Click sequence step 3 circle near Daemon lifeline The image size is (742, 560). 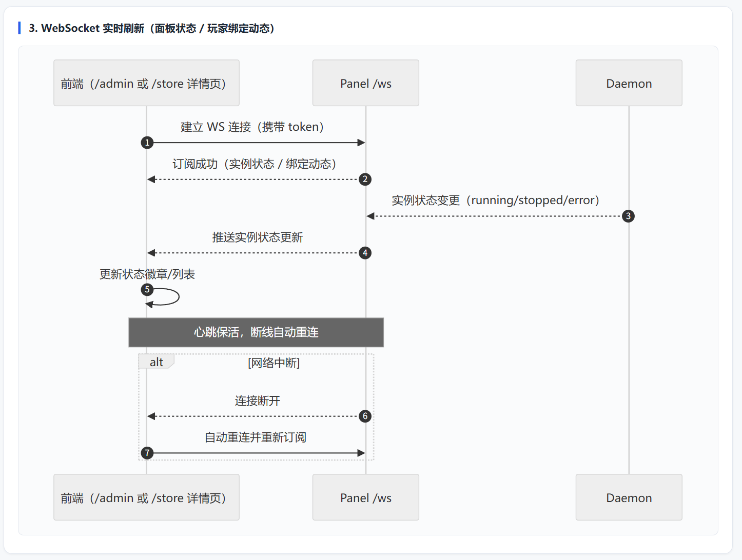tap(628, 216)
